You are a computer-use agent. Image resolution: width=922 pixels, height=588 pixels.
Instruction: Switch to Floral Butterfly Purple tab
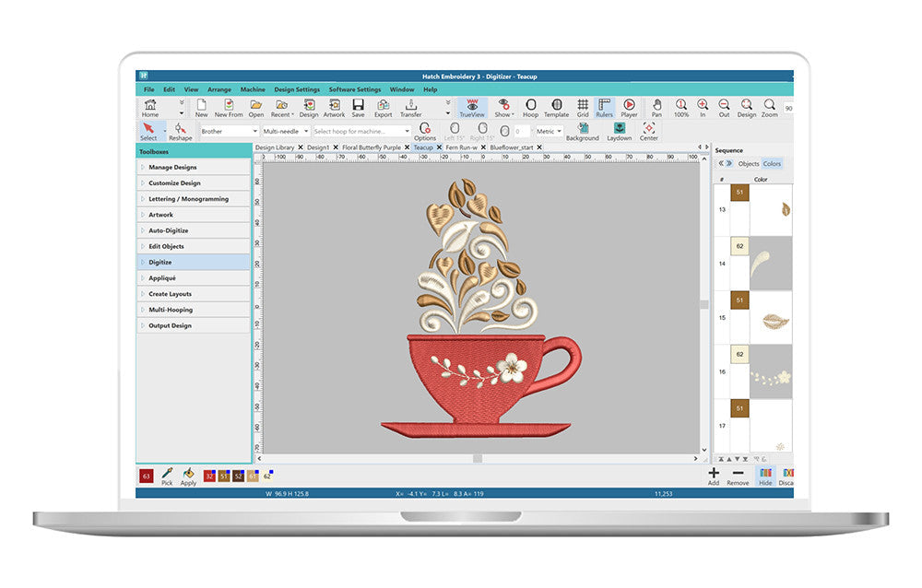tap(372, 147)
